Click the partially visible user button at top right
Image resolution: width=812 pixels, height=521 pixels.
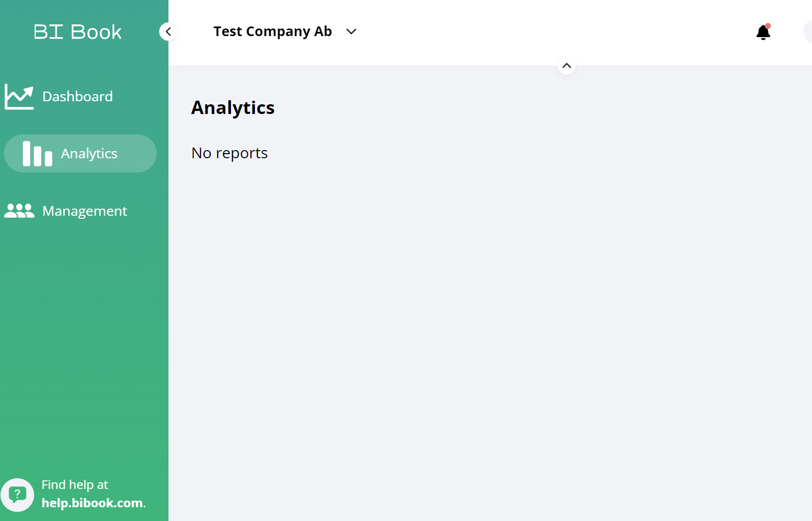click(808, 32)
